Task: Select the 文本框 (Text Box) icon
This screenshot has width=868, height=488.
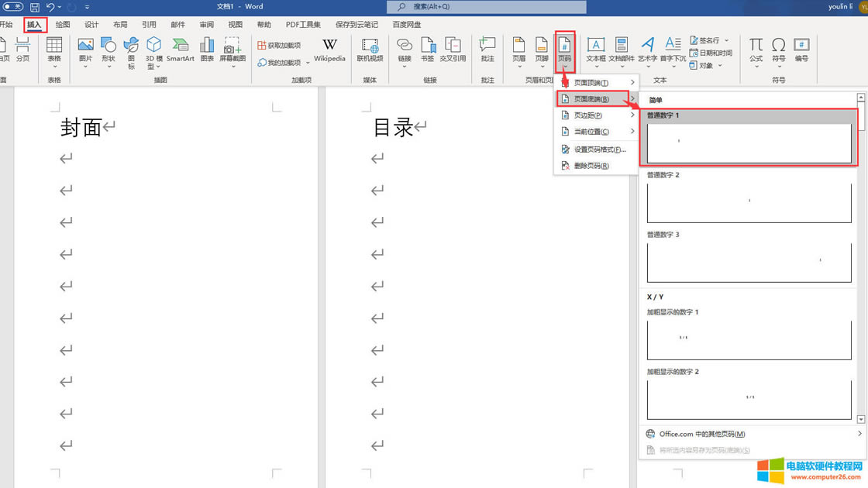Action: [x=595, y=50]
